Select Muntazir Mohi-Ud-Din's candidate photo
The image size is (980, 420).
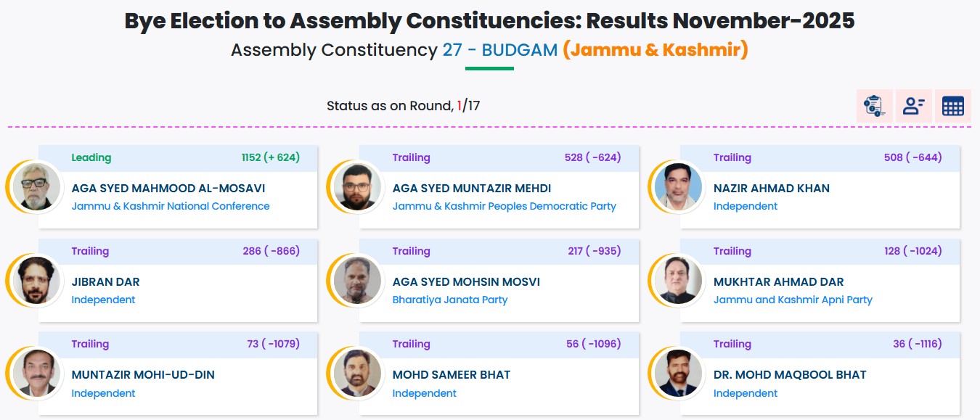[x=36, y=373]
